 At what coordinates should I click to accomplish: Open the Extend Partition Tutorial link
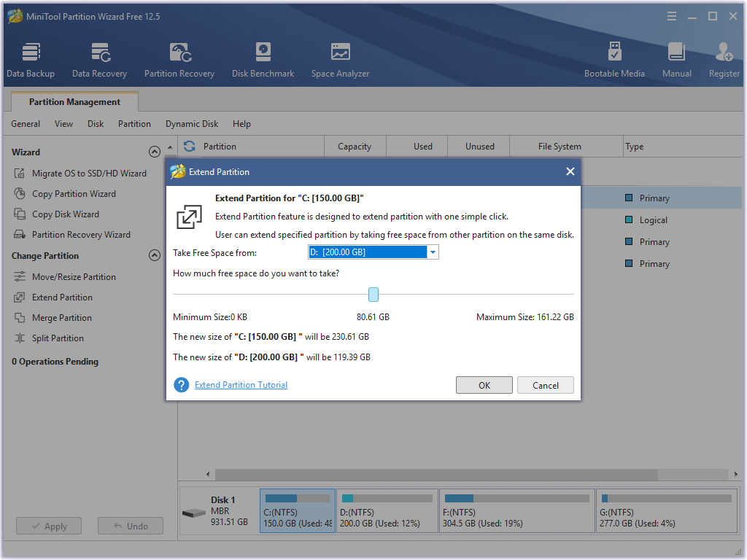click(241, 384)
